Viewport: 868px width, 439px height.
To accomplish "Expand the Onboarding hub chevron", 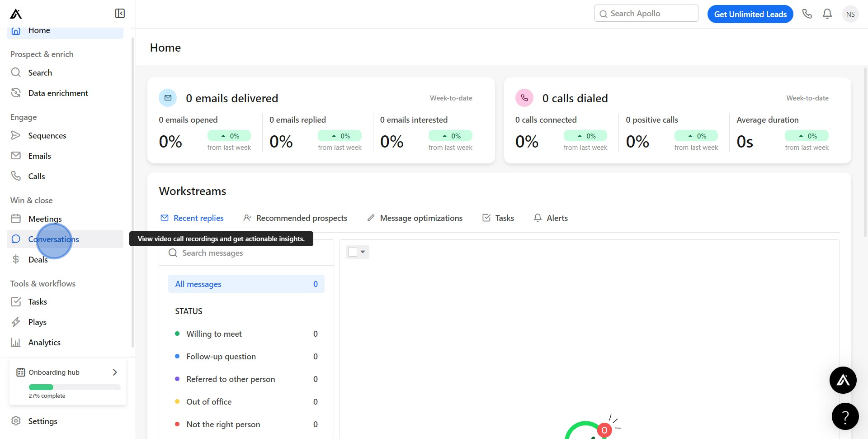I will [115, 372].
